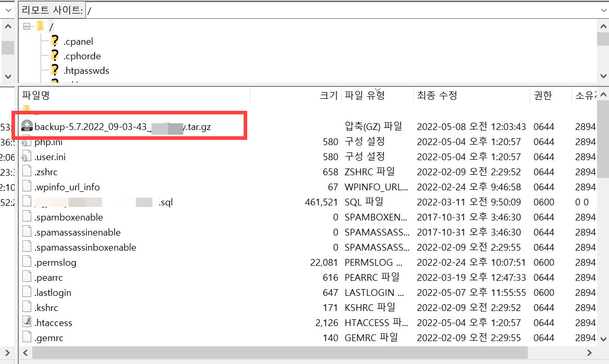
Task: Click the archive icon of the backup tar.gz file
Action: [x=28, y=125]
